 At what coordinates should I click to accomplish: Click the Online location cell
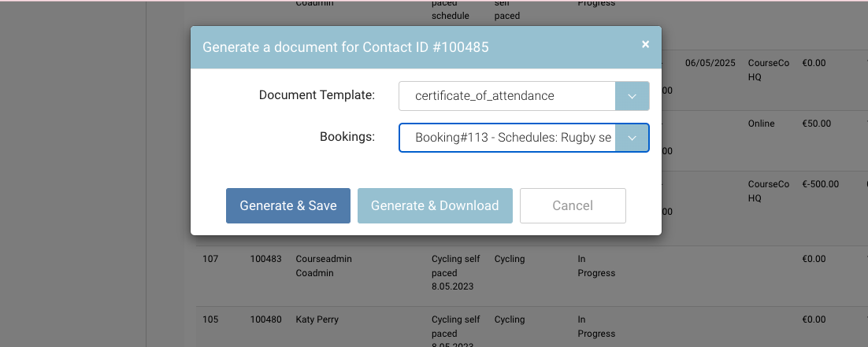point(761,124)
